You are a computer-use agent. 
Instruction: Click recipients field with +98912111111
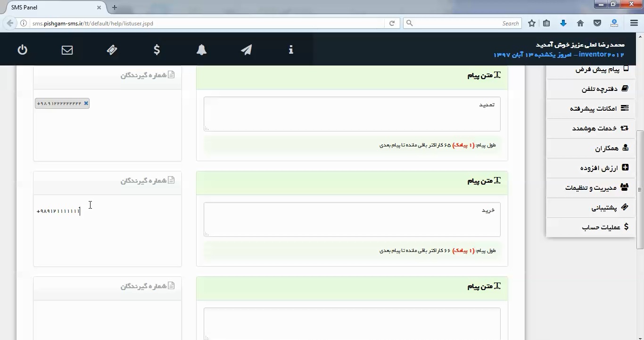tap(107, 230)
